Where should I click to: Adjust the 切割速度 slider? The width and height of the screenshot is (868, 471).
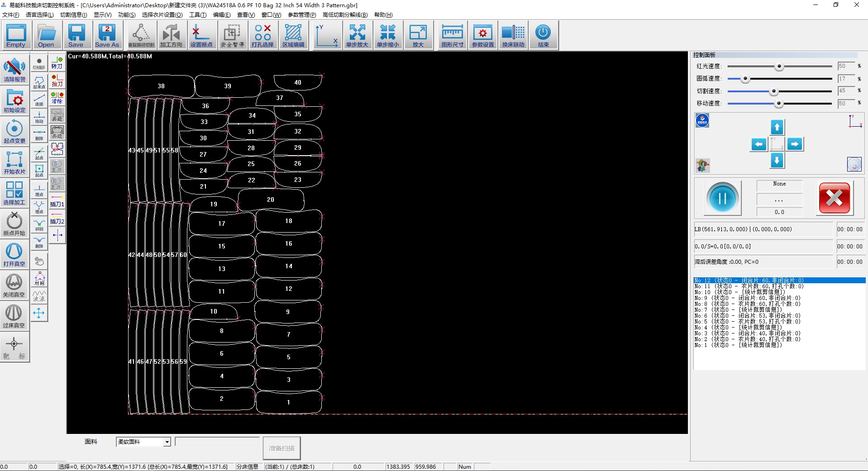pyautogui.click(x=774, y=91)
